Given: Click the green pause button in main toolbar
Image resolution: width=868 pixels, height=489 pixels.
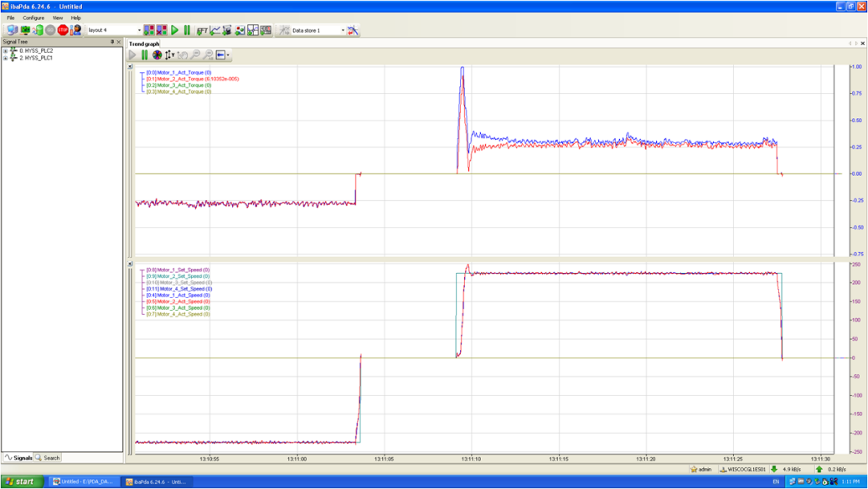Looking at the screenshot, I should point(187,30).
